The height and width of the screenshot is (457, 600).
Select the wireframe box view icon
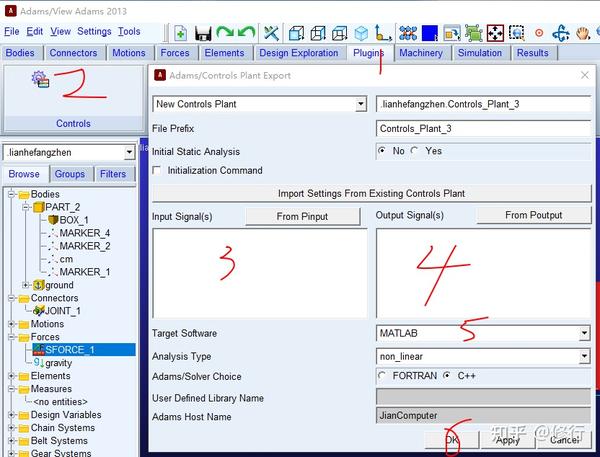[318, 33]
